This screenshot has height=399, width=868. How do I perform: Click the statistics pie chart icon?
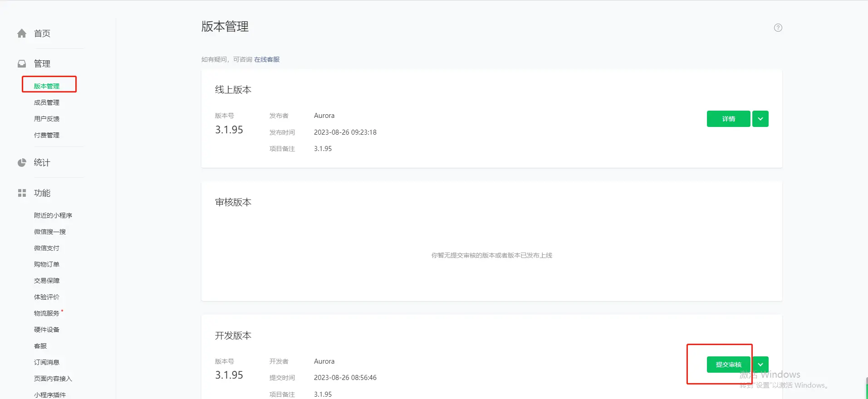(x=22, y=163)
